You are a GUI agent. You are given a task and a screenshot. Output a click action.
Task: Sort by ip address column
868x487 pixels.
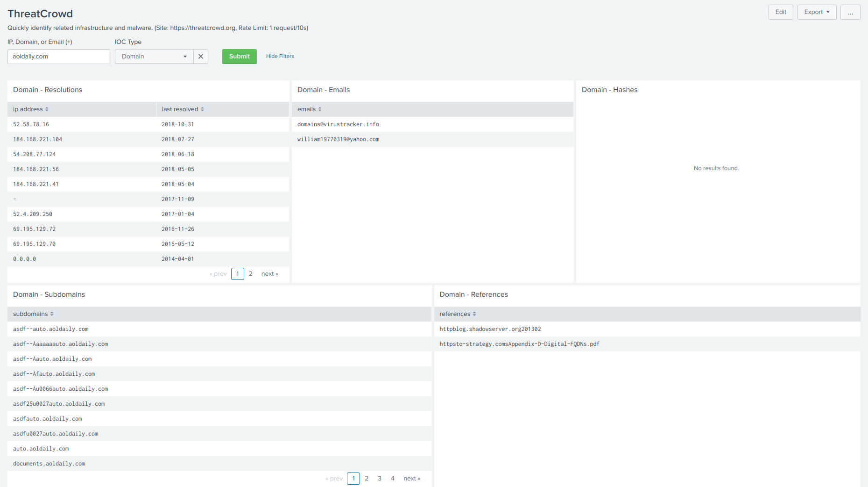tap(31, 109)
